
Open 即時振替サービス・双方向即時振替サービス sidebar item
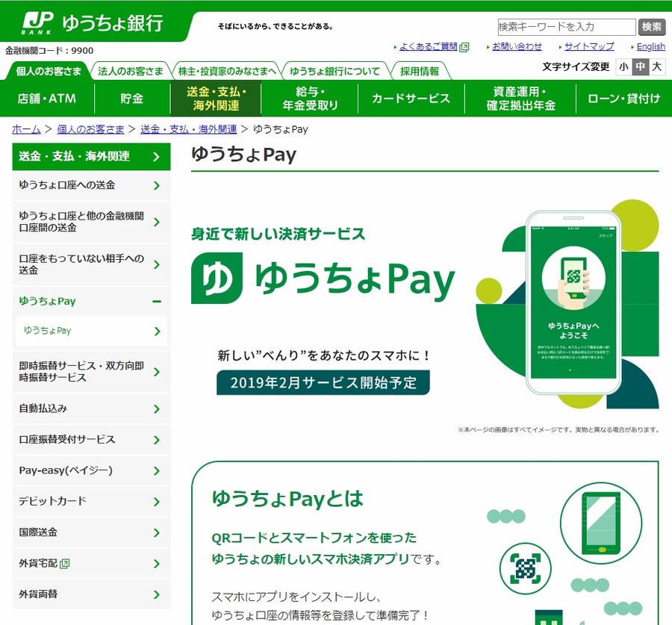[x=91, y=372]
